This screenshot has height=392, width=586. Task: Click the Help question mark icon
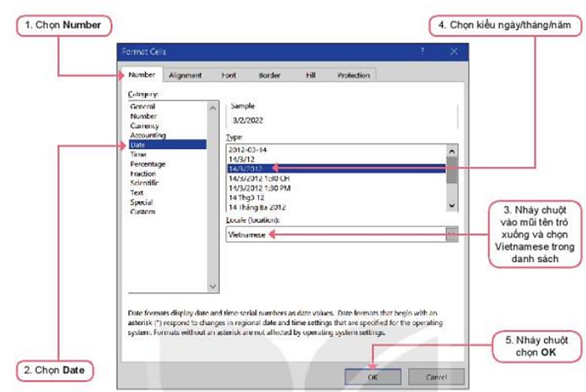point(422,52)
